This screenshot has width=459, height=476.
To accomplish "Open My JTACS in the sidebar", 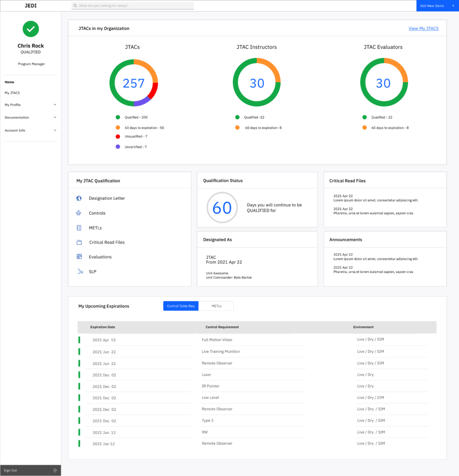I will point(12,93).
